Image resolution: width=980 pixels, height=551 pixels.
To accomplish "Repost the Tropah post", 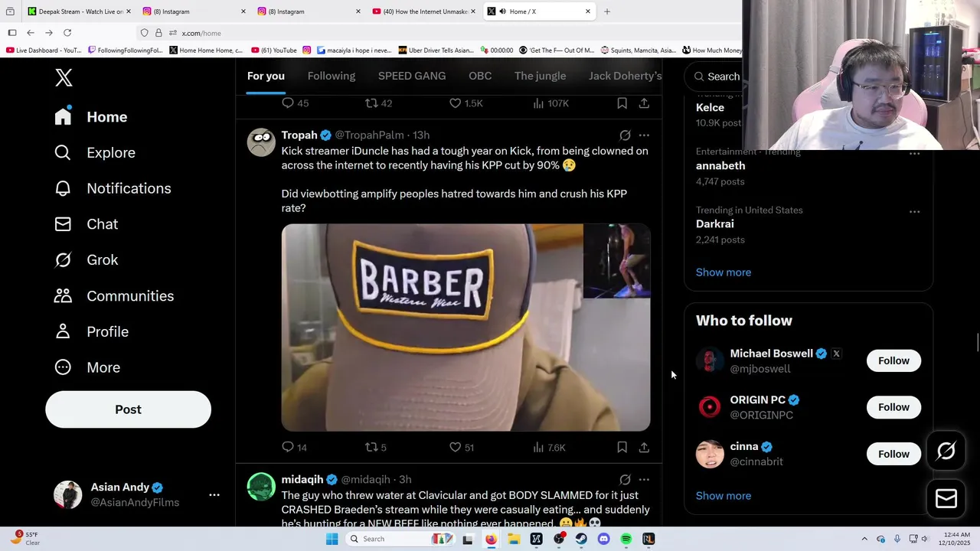I will 375,447.
